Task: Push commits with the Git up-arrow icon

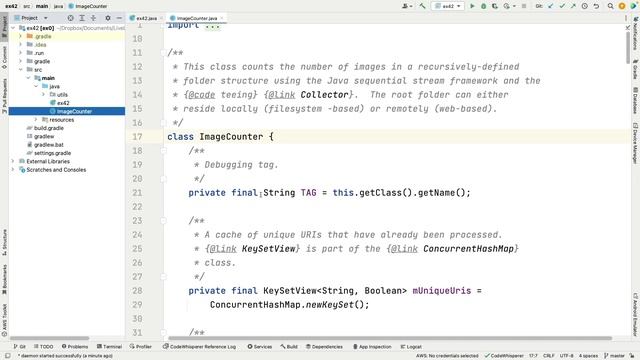Action: [573, 6]
